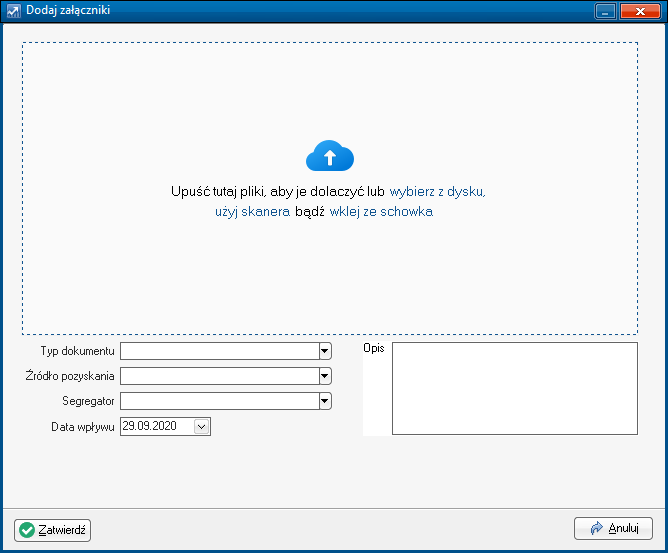Click the cloud upload icon
The image size is (668, 553).
[x=330, y=156]
